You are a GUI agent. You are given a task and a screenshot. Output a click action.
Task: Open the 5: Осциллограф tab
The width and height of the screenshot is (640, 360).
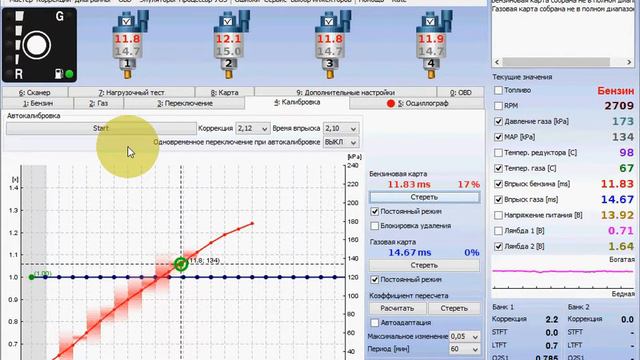417,103
